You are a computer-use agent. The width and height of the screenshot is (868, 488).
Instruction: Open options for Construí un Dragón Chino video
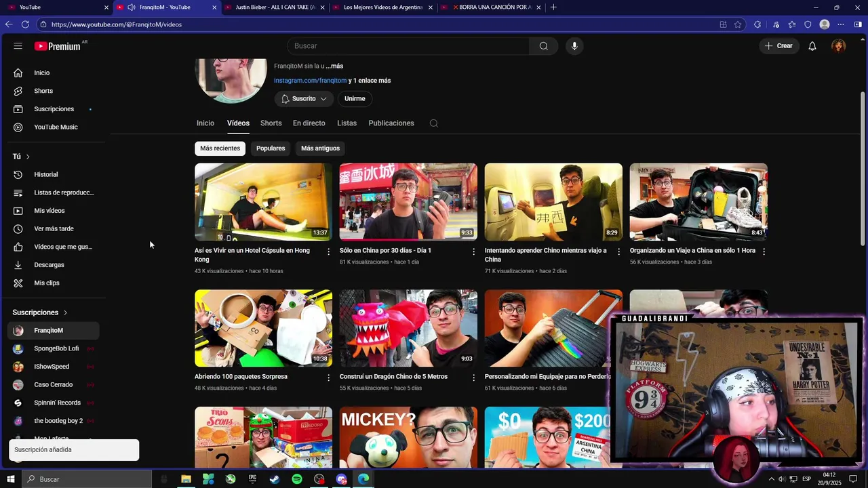(x=474, y=378)
